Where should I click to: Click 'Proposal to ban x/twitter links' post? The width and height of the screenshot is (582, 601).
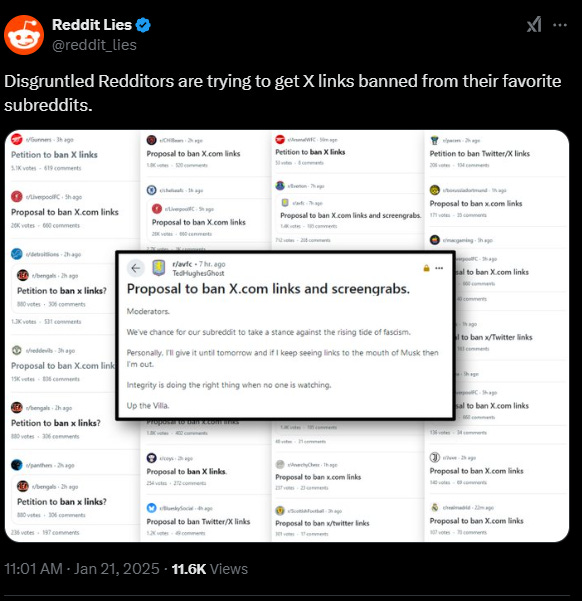pyautogui.click(x=322, y=523)
